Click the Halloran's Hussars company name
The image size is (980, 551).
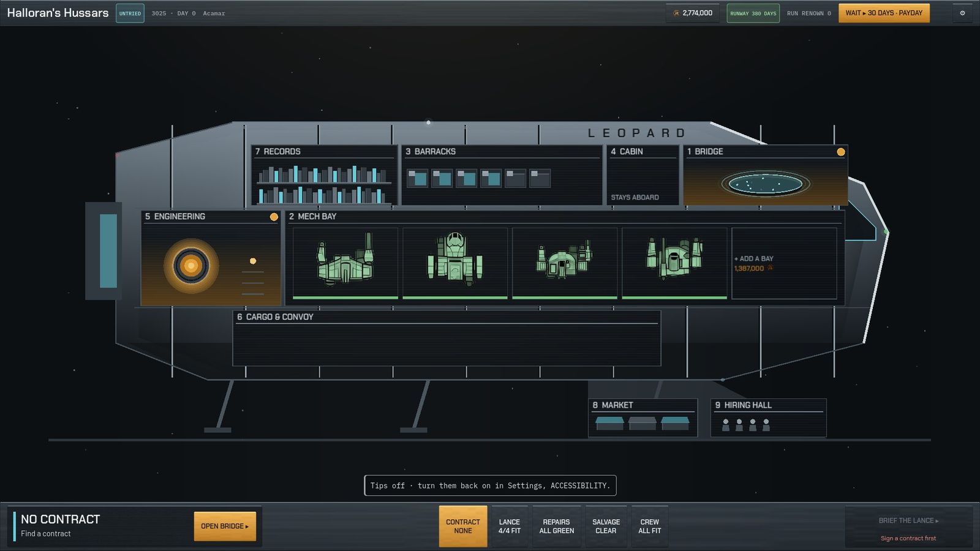[x=58, y=13]
